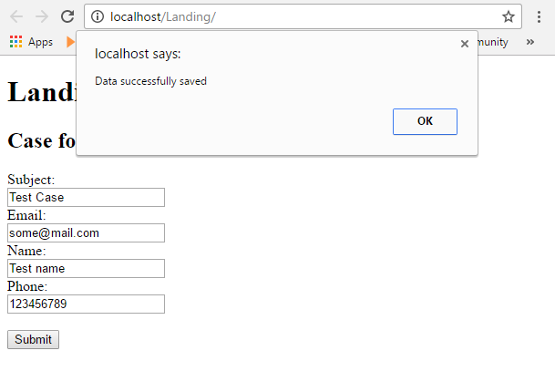
Task: Click the Apps bookmark label
Action: (40, 42)
